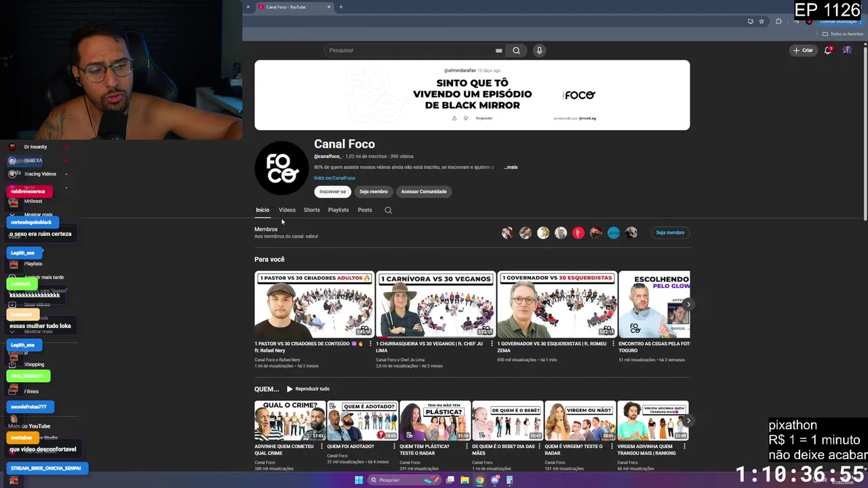Open DE QUEM É O BEBÊ? thumbnail
Image resolution: width=868 pixels, height=488 pixels.
click(x=507, y=421)
